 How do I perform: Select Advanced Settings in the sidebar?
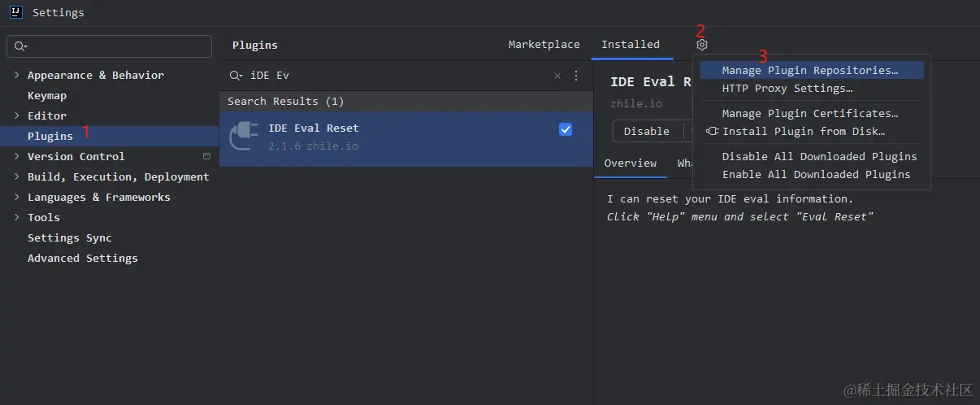pyautogui.click(x=82, y=258)
